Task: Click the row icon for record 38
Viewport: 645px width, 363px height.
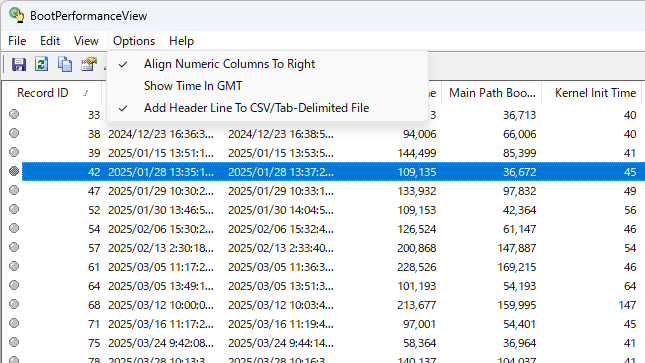Action: tap(14, 133)
